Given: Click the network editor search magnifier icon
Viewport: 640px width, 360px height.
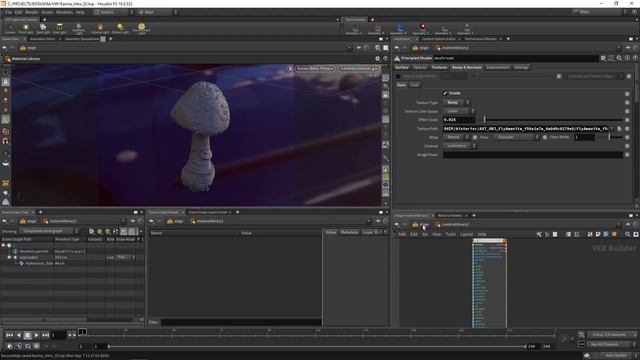Looking at the screenshot, I should click(x=627, y=234).
